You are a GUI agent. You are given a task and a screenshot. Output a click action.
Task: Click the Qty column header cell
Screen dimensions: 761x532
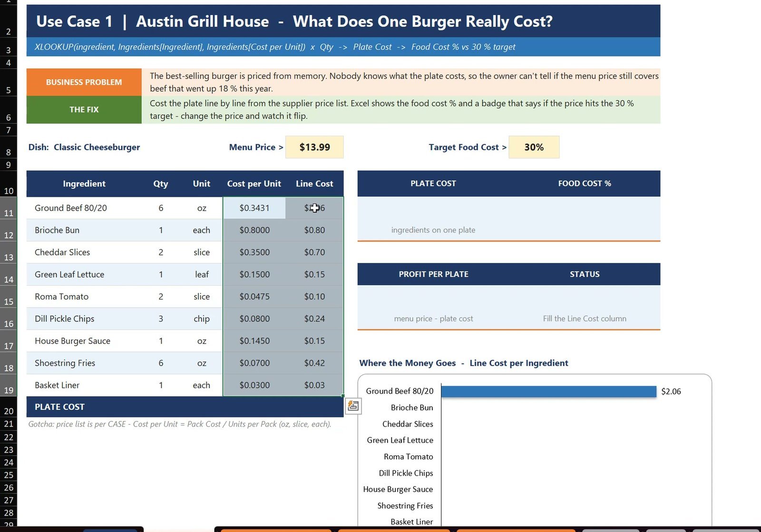(161, 184)
